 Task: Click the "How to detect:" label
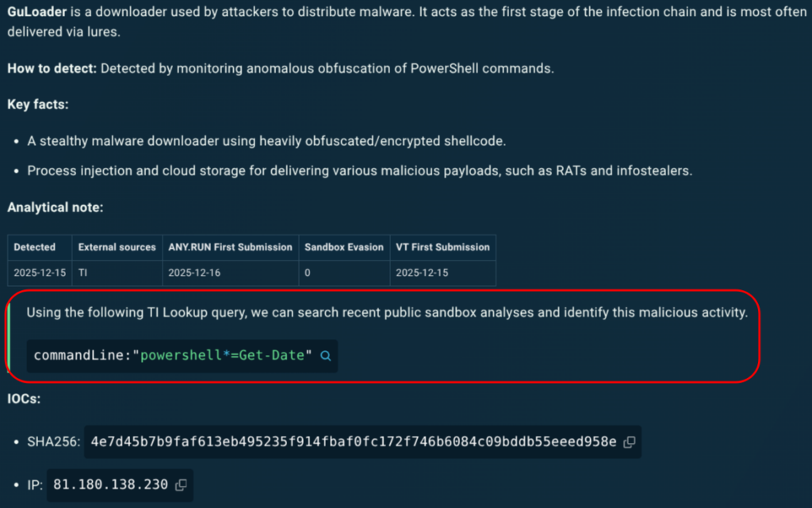click(x=52, y=68)
